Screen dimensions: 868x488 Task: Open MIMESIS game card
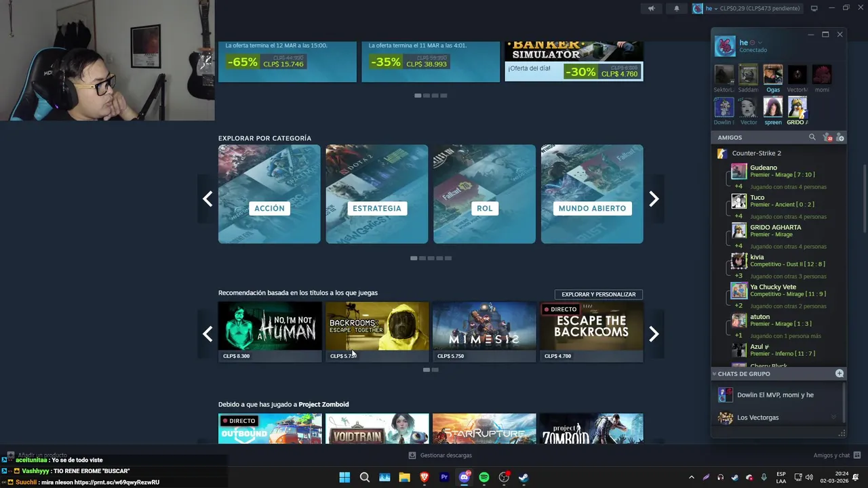(484, 332)
